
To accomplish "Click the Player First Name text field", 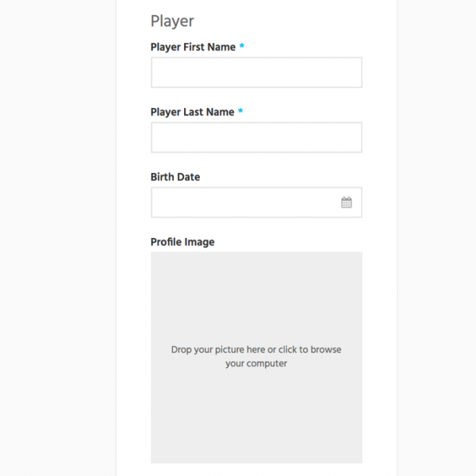I will point(256,72).
